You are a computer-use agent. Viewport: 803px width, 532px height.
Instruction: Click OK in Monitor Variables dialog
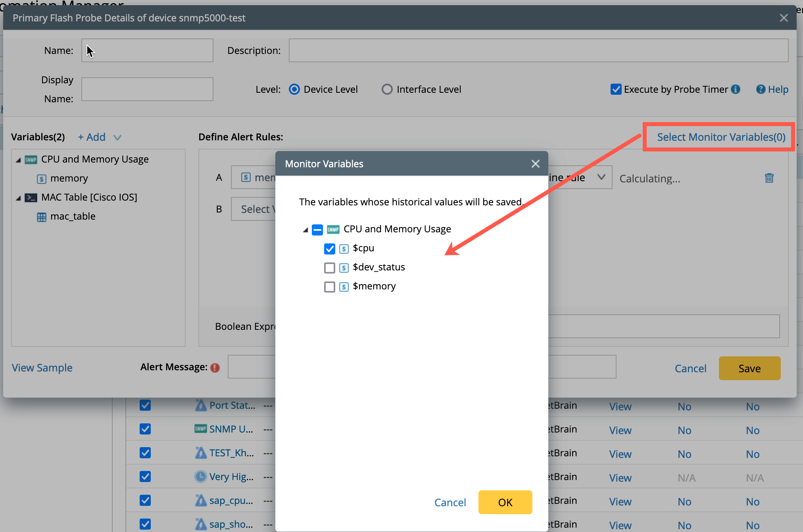pos(505,502)
